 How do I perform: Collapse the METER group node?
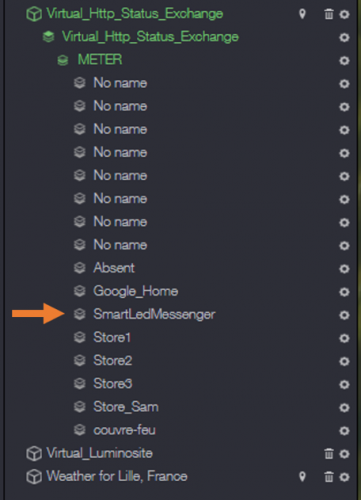pos(63,60)
